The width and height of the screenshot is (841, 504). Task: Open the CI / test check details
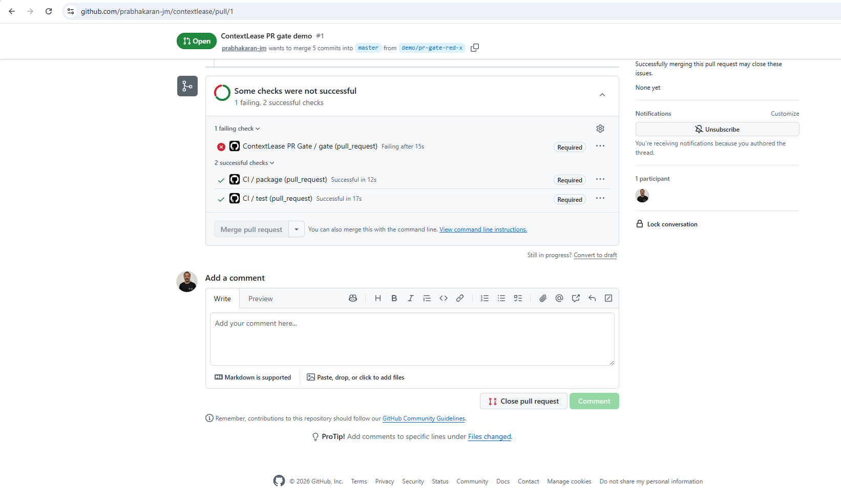277,198
